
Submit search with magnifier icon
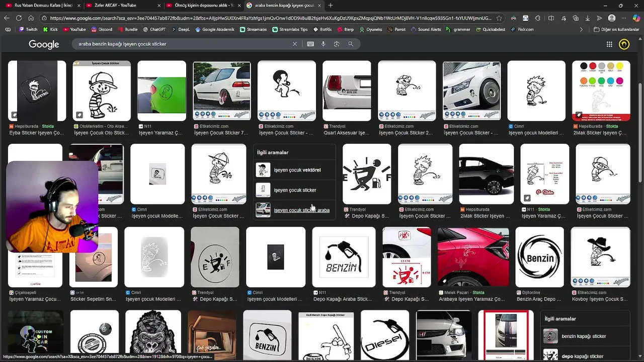click(x=351, y=44)
